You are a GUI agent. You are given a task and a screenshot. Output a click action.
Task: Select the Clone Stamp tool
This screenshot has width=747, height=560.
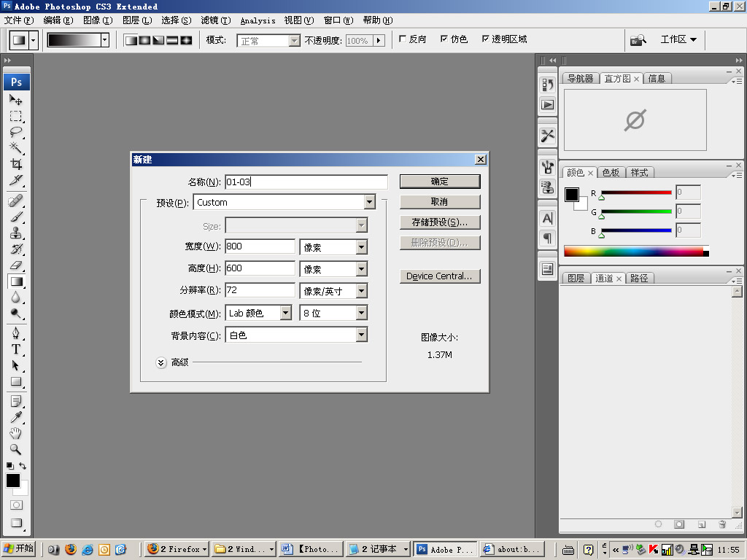pyautogui.click(x=16, y=233)
